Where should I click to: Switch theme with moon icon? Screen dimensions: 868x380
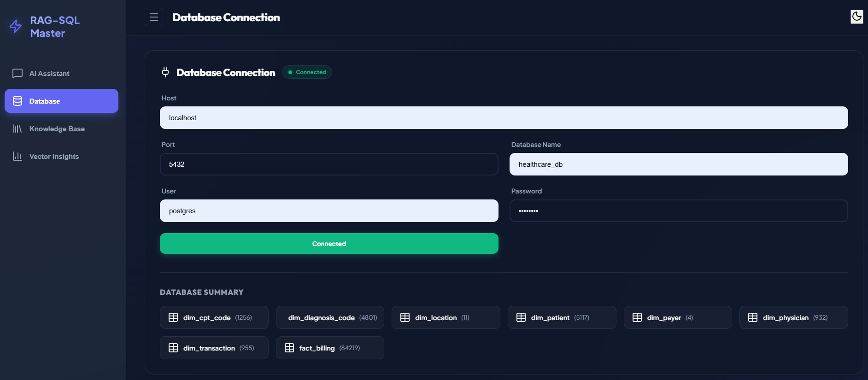[856, 17]
